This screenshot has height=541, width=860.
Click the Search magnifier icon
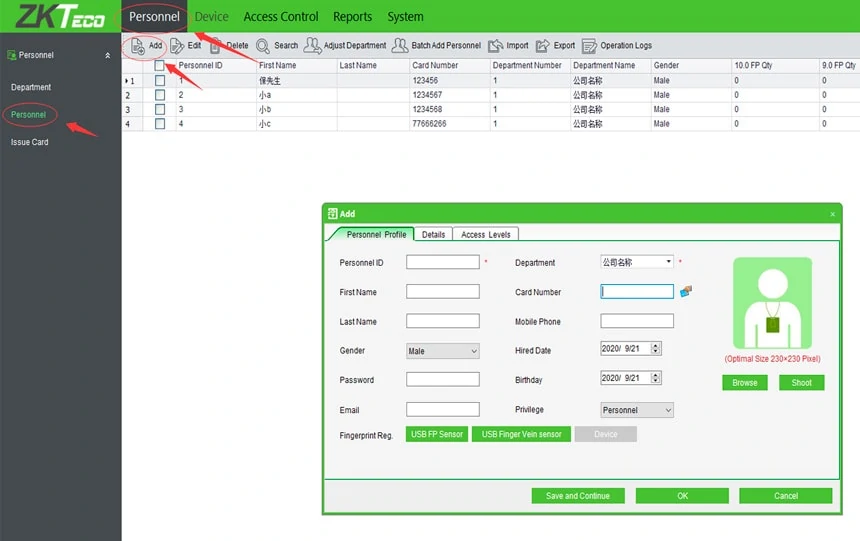click(x=263, y=46)
